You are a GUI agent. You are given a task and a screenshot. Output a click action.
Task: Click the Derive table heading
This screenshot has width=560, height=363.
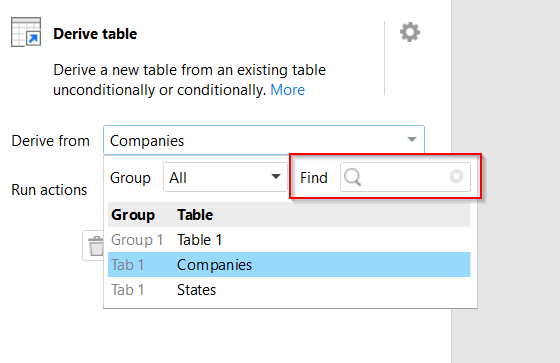point(95,34)
